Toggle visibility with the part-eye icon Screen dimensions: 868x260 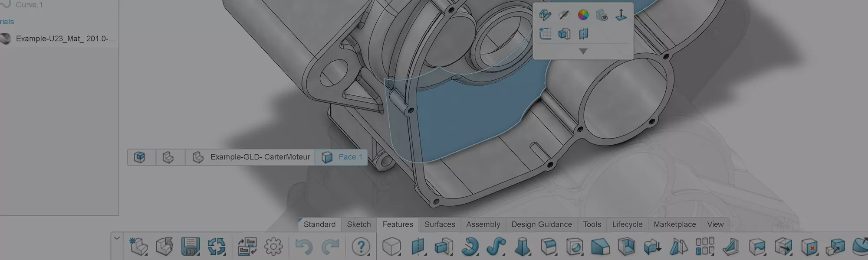602,15
